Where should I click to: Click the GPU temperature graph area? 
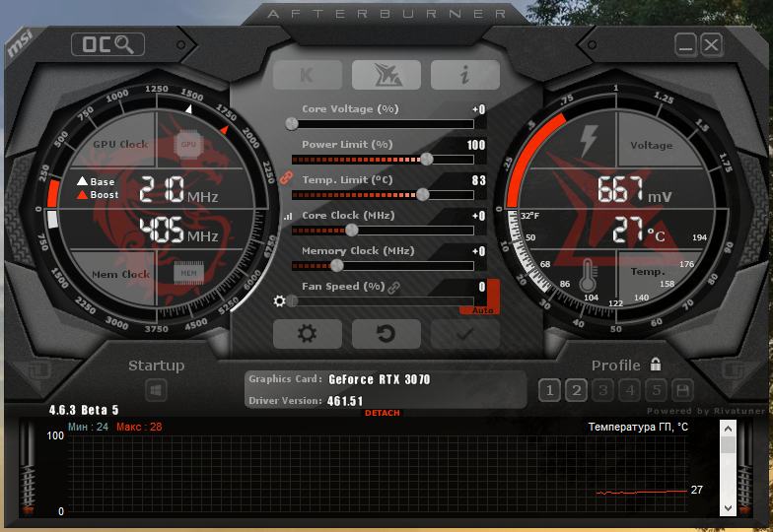377,473
